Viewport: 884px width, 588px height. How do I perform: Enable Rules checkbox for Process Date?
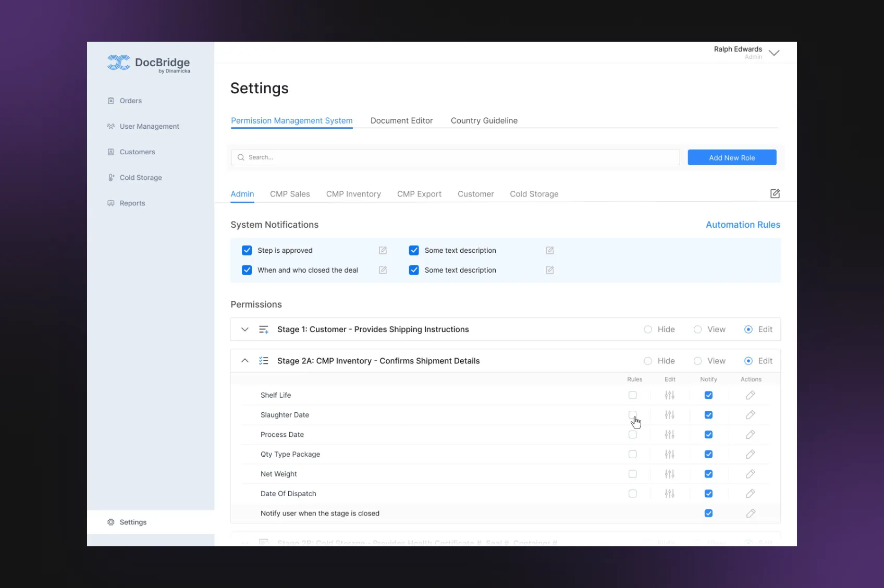click(632, 435)
